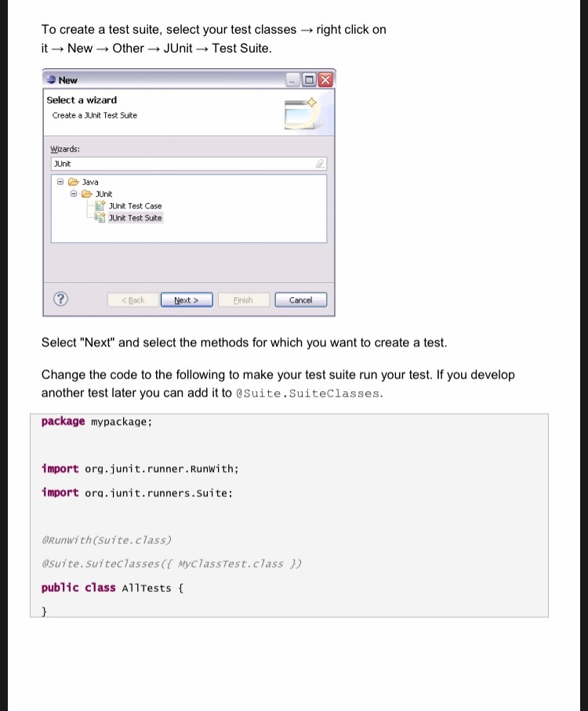This screenshot has height=711, width=588.
Task: Select the Java folder icon
Action: (74, 182)
